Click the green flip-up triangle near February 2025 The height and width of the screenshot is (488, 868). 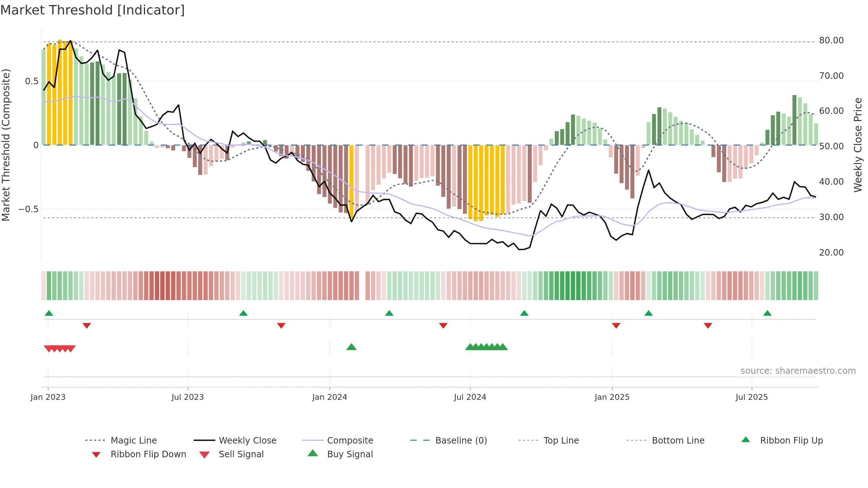[648, 313]
